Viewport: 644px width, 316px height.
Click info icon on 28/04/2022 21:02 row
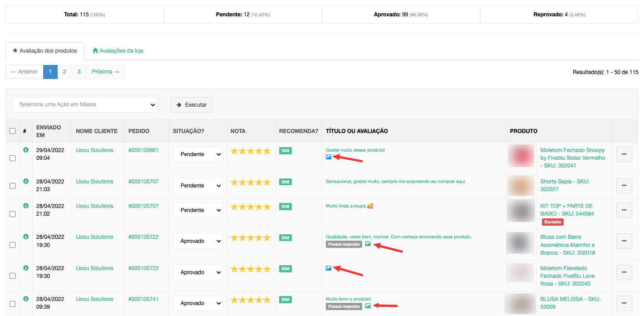pos(26,206)
